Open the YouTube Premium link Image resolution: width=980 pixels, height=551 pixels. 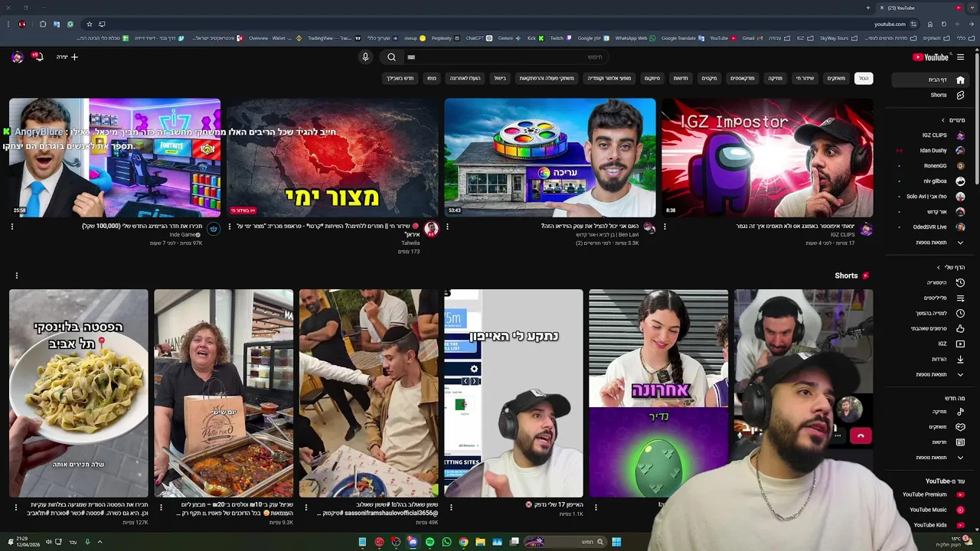[x=933, y=494]
